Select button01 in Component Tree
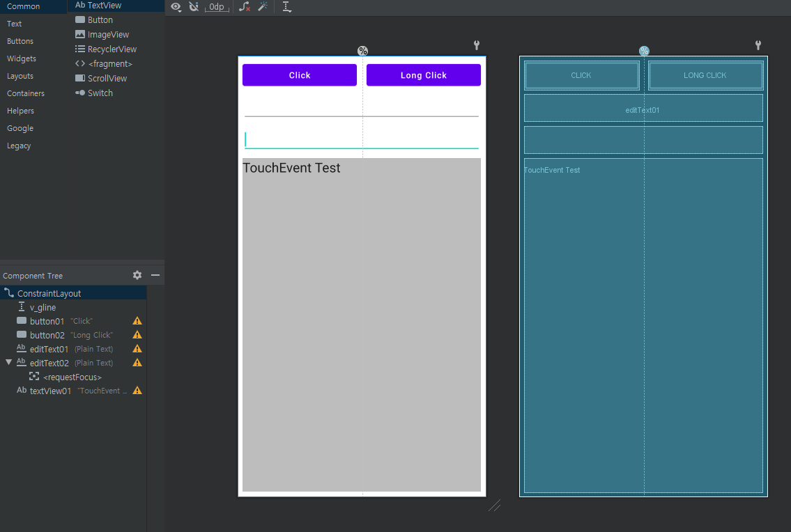This screenshot has width=791, height=532. [x=73, y=321]
